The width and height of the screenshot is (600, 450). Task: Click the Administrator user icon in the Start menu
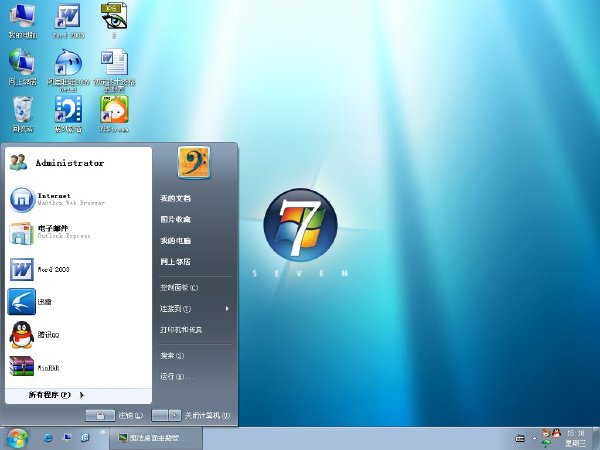click(18, 163)
